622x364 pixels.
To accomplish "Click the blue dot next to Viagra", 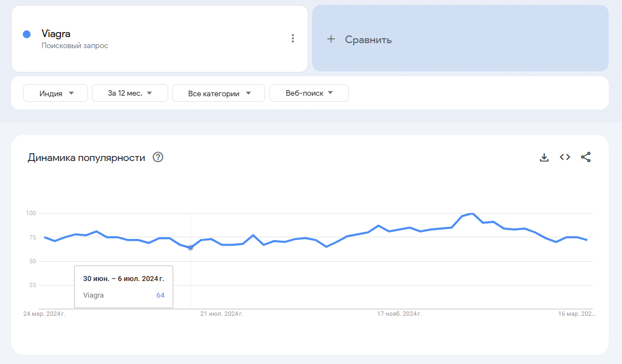I will click(27, 34).
